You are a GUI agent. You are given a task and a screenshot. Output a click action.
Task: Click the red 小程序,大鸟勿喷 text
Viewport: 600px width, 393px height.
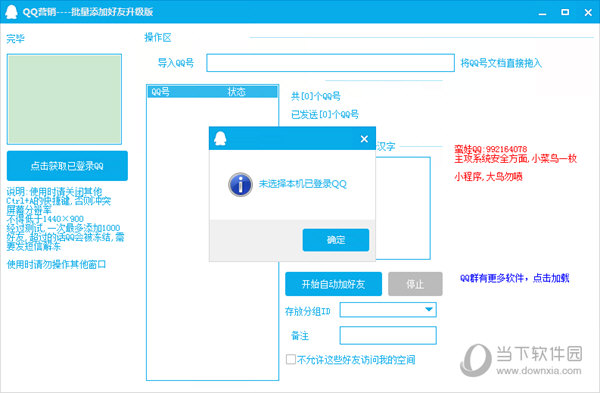pos(489,176)
